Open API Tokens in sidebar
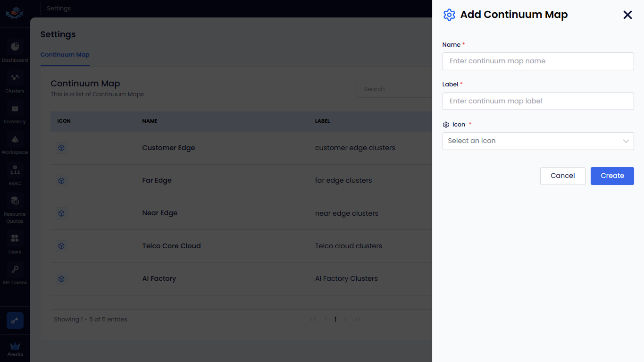The height and width of the screenshot is (362, 644). coord(15,269)
